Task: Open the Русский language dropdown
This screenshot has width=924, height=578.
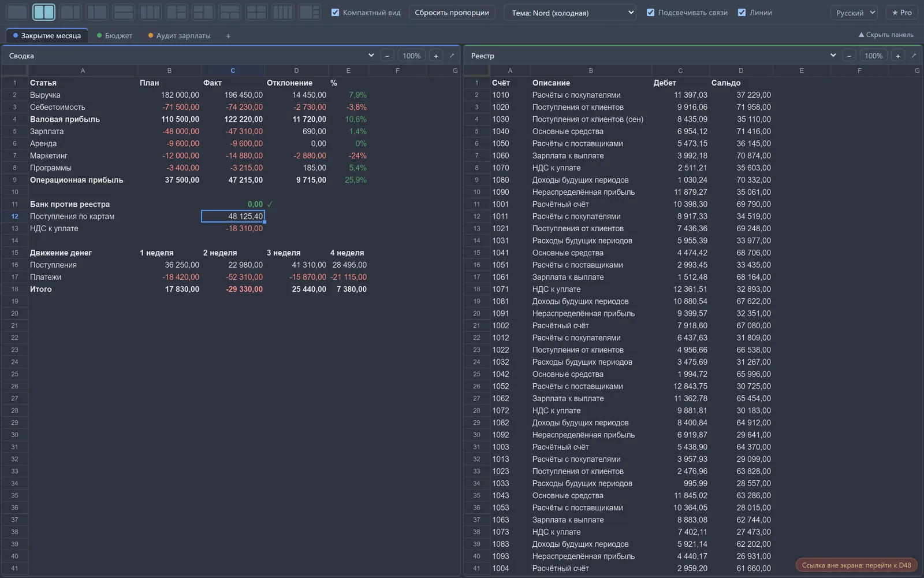Action: tap(855, 12)
